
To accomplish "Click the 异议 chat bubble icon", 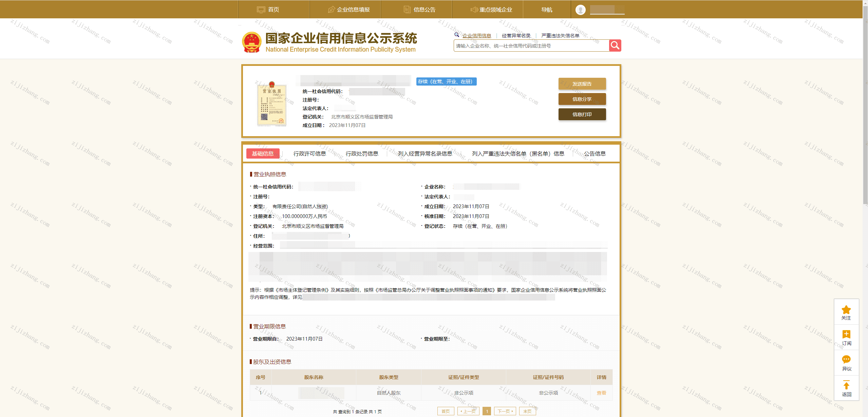I will 846,360.
